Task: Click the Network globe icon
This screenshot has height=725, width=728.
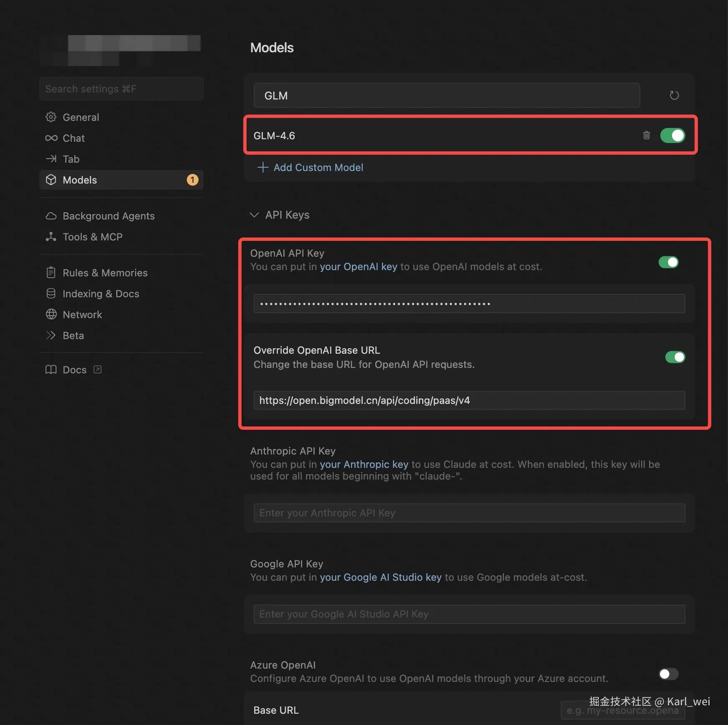Action: point(51,314)
